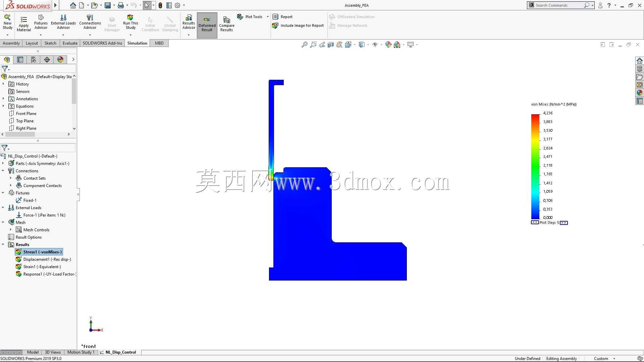Click the Section View icon
Image resolution: width=644 pixels, height=362 pixels.
tap(330, 45)
